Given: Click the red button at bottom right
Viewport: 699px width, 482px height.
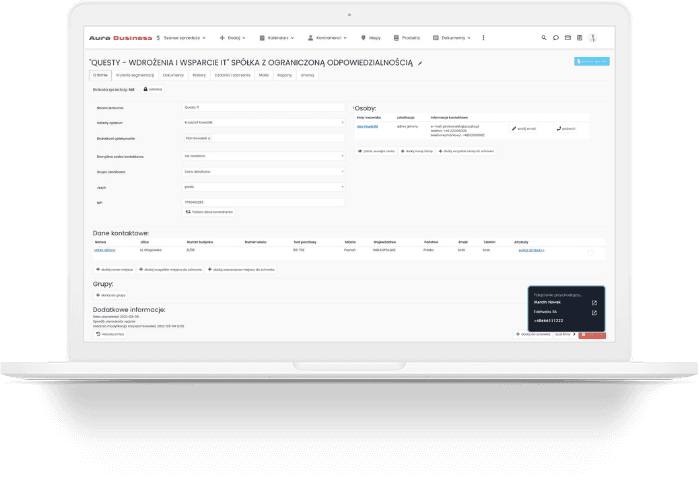Looking at the screenshot, I should 592,335.
